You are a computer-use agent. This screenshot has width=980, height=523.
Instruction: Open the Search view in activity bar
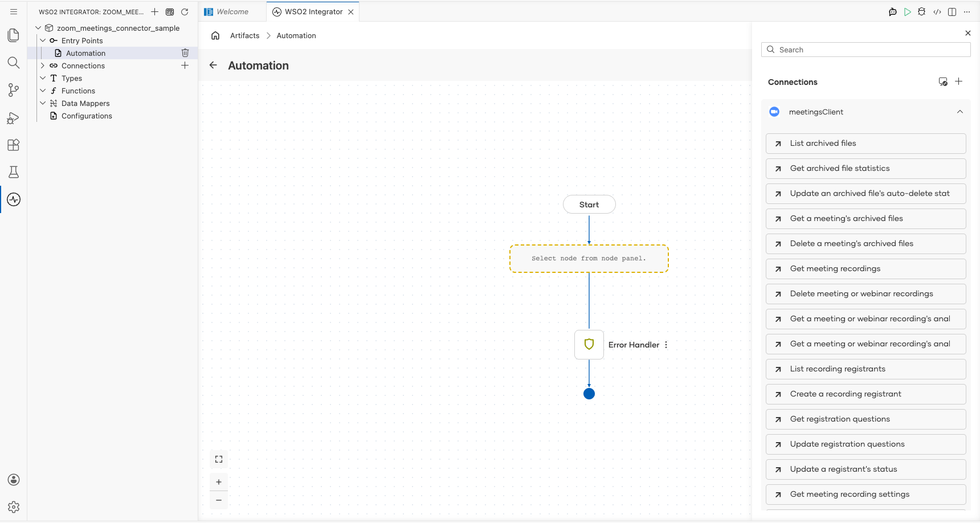(14, 63)
